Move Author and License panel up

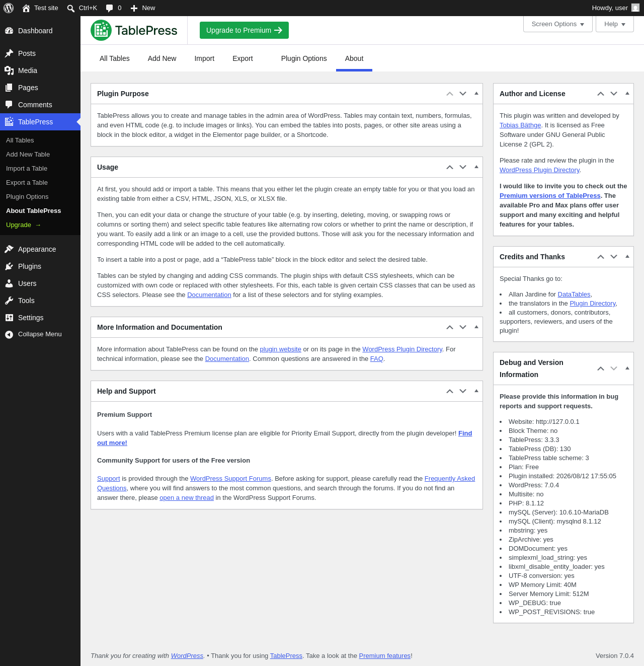pyautogui.click(x=601, y=94)
